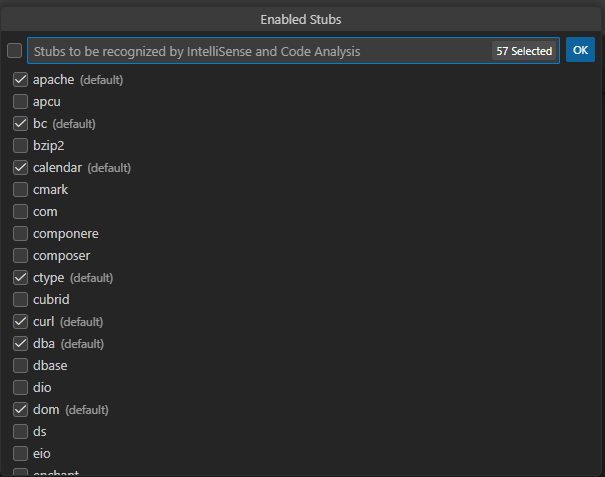This screenshot has height=477, width=605.
Task: Toggle the select-all checkbox beside the search field
Action: pyautogui.click(x=14, y=51)
